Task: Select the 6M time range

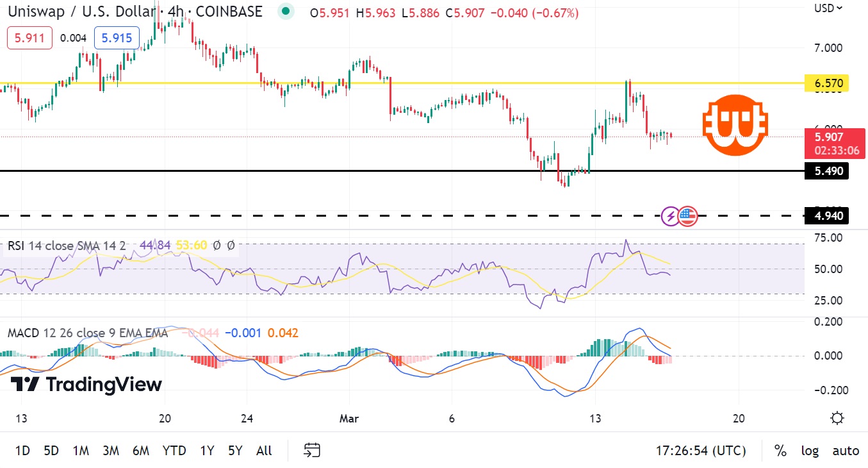Action: (x=141, y=451)
